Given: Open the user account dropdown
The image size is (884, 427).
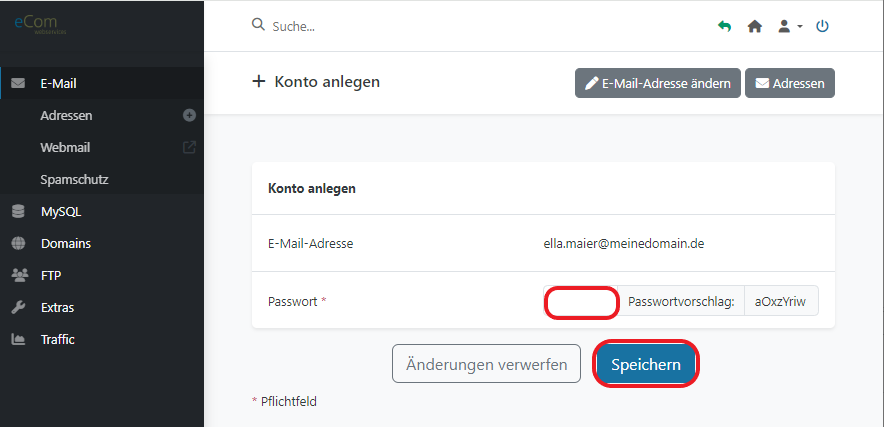Looking at the screenshot, I should pos(789,26).
